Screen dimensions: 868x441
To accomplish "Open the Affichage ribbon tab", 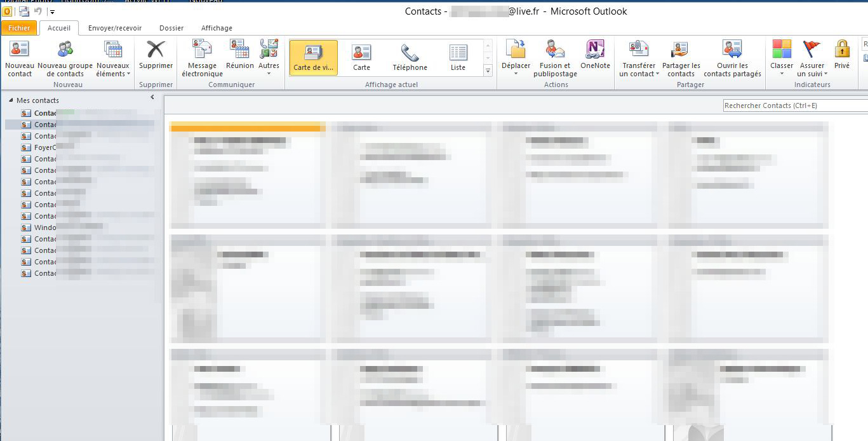I will 217,28.
